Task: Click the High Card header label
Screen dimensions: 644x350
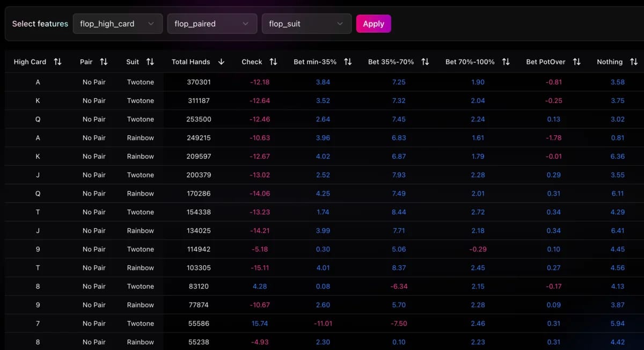Action: [30, 62]
